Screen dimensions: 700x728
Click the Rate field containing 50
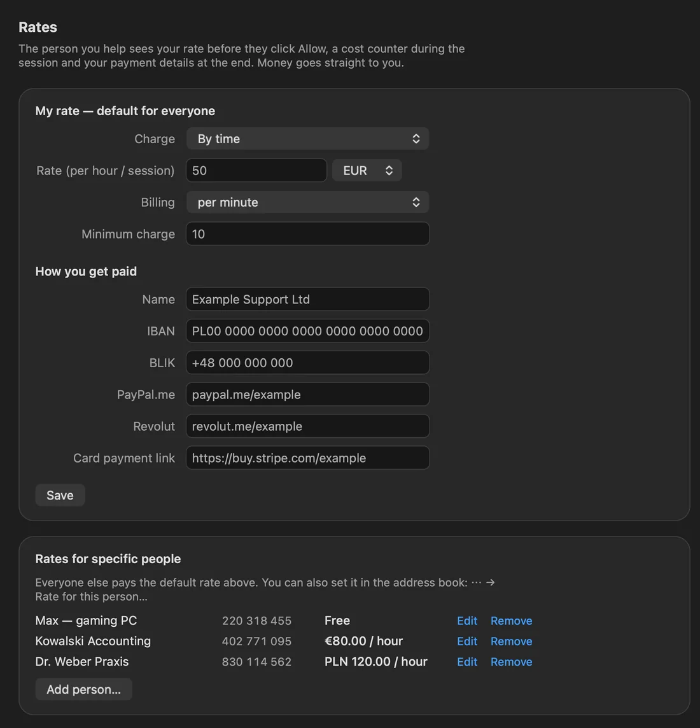click(256, 171)
